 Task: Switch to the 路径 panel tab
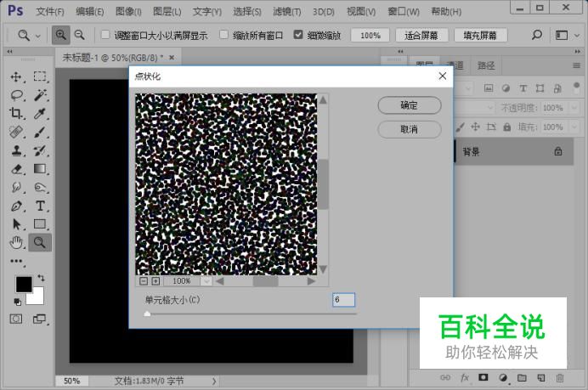coord(486,66)
